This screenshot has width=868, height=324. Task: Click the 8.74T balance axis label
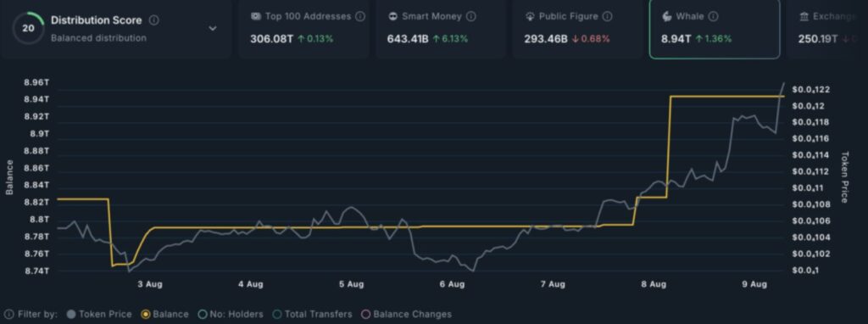click(x=36, y=271)
